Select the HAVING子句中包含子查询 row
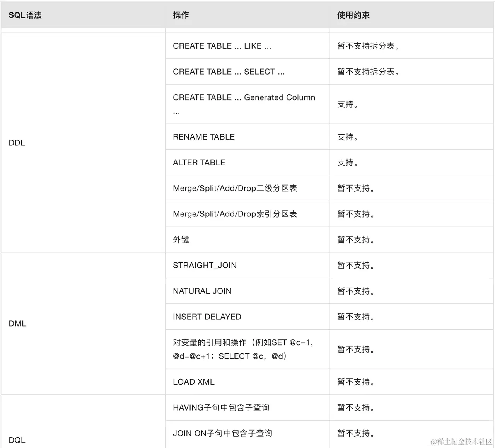 222,407
